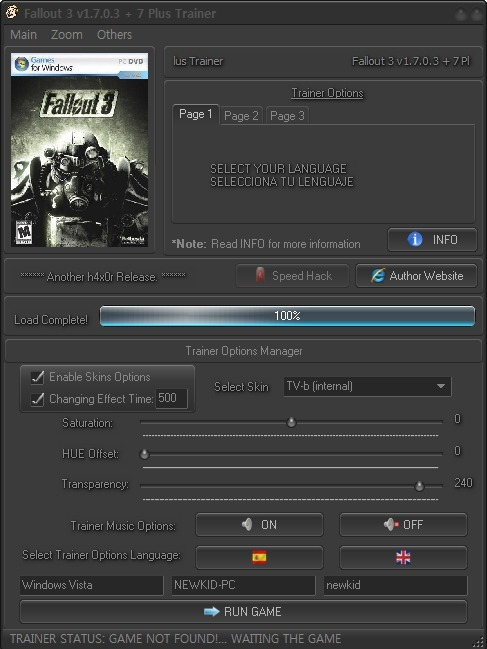The height and width of the screenshot is (649, 487).
Task: Click the INFO button
Action: click(432, 239)
